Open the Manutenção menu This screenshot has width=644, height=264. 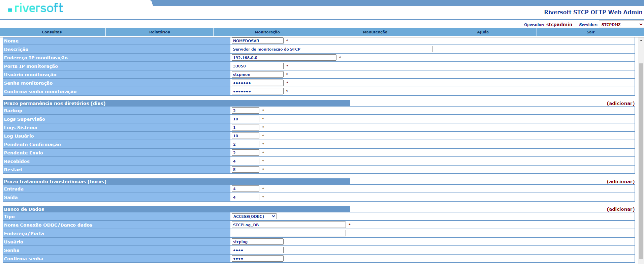375,32
